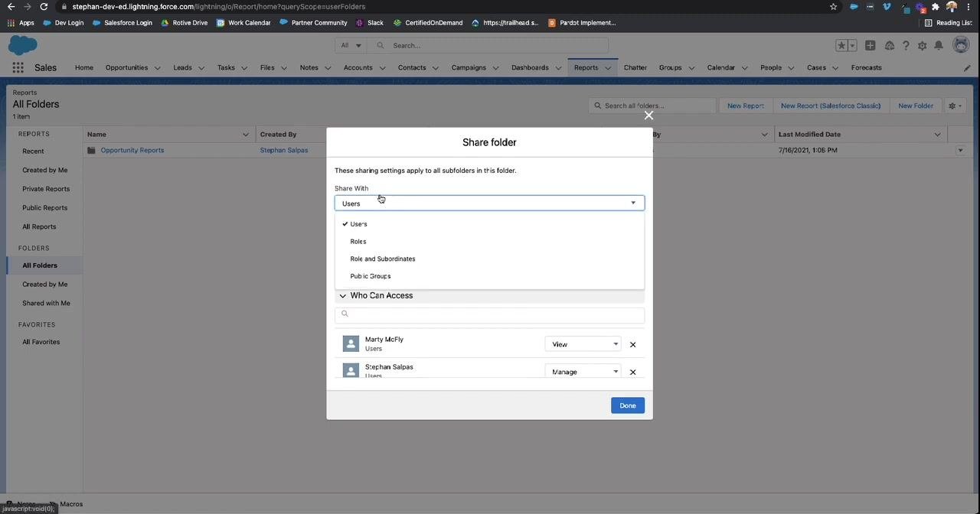Open the Global Actions plus icon
980x514 pixels.
pyautogui.click(x=871, y=46)
